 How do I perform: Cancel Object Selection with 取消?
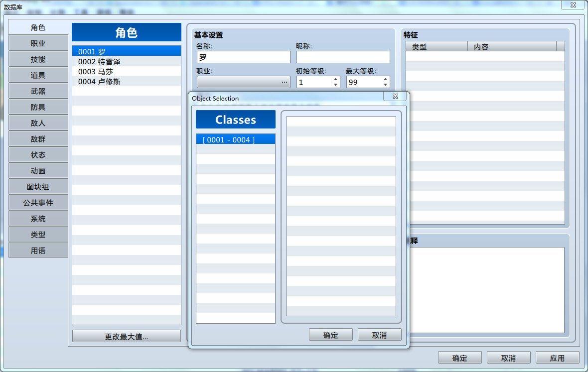(380, 335)
